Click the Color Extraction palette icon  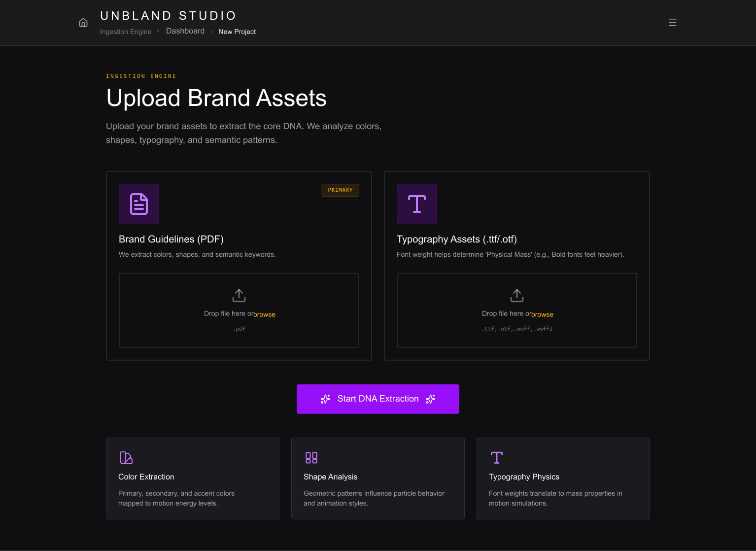[x=126, y=458]
